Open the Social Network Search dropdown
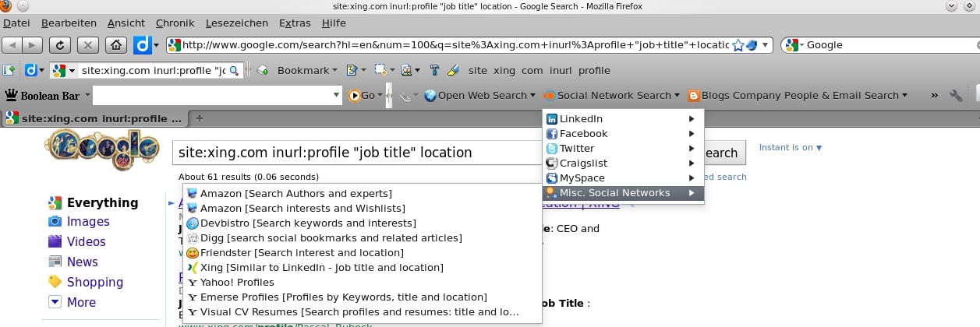This screenshot has height=327, width=980. [x=612, y=95]
